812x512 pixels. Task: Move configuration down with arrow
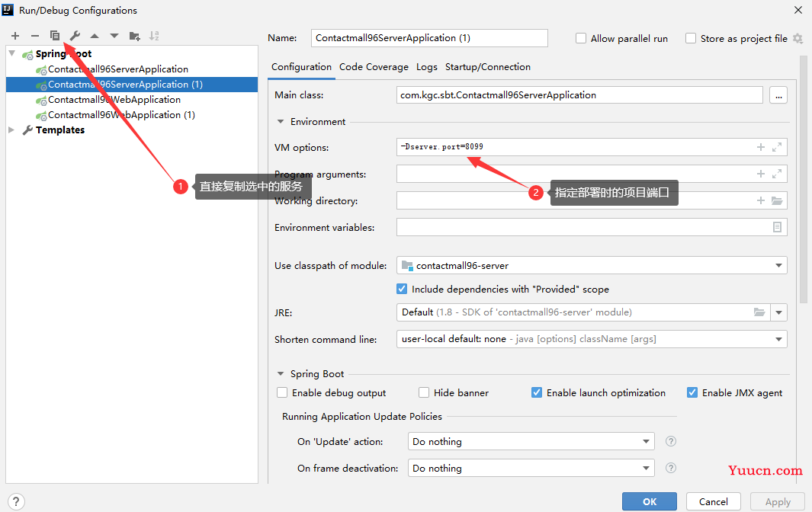114,36
